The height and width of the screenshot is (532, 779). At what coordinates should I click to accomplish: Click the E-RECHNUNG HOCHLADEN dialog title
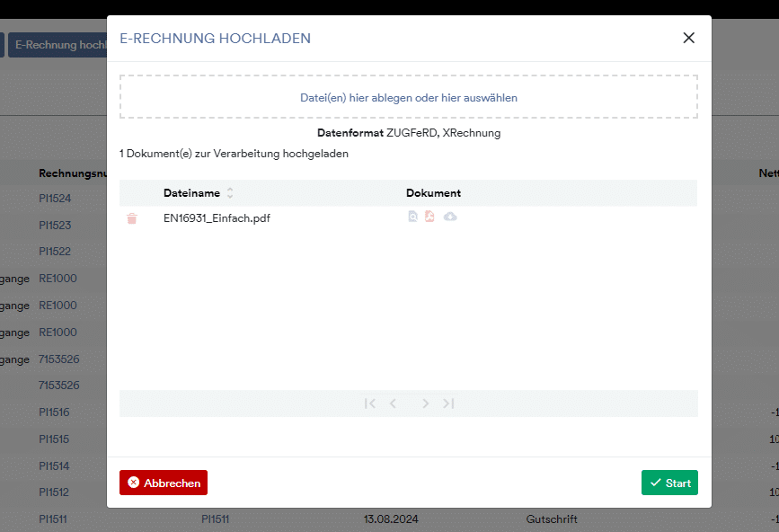[215, 39]
